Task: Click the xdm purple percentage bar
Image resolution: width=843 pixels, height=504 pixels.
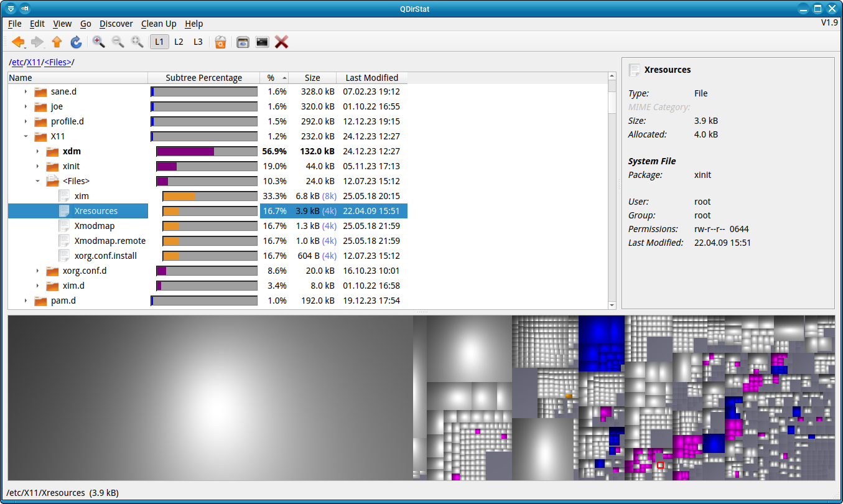Action: (x=185, y=151)
